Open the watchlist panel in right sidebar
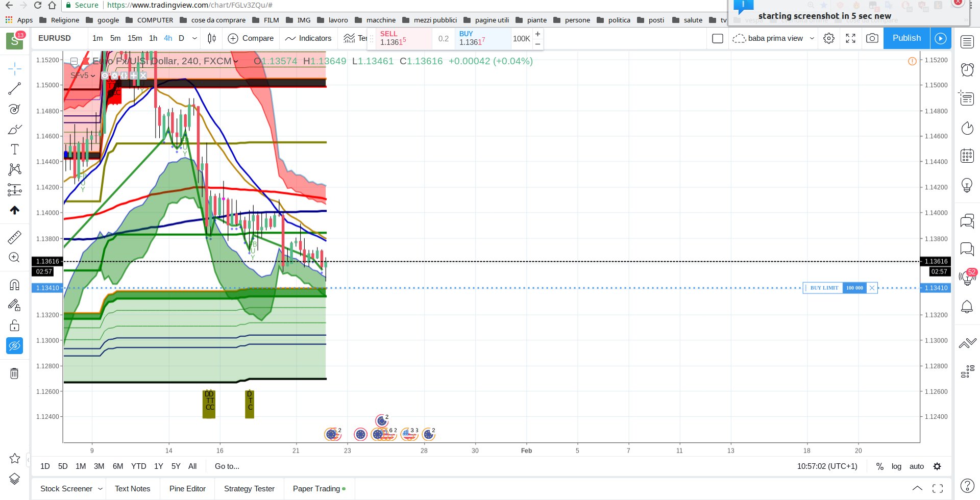Viewport: 980px width, 500px height. [967, 42]
